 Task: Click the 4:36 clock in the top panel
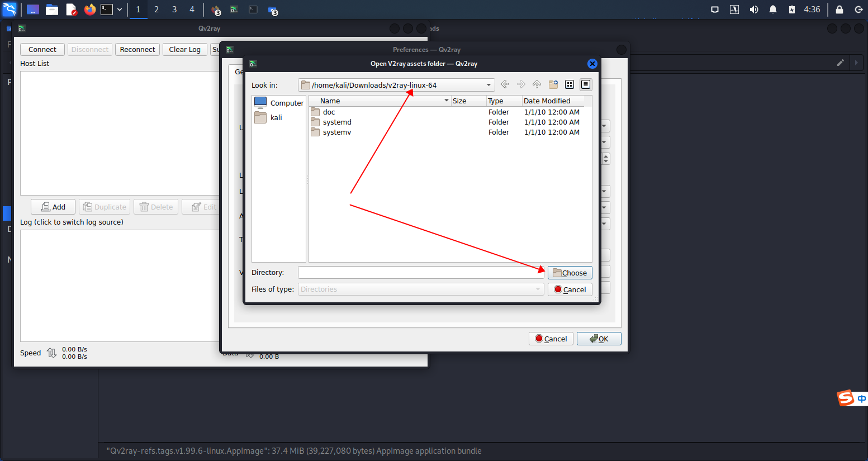point(812,9)
